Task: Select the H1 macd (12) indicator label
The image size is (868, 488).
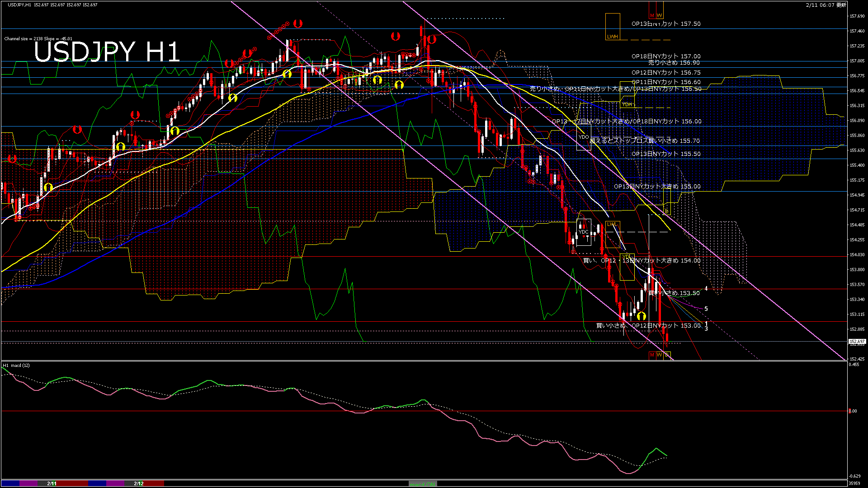Action: (x=16, y=365)
